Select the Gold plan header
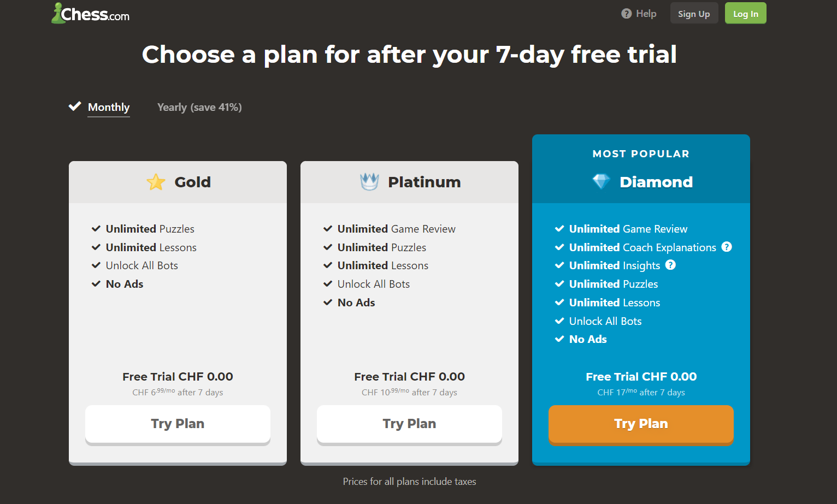The image size is (837, 504). click(178, 182)
